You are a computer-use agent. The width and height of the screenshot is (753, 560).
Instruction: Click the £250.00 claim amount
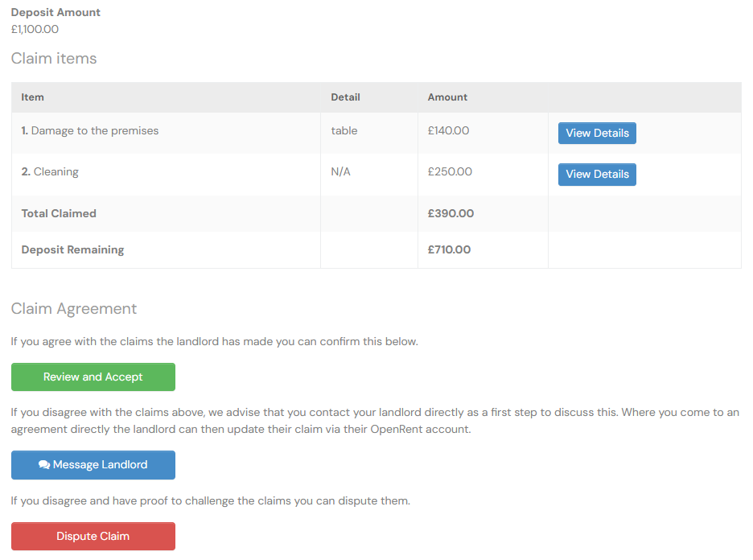pyautogui.click(x=450, y=172)
